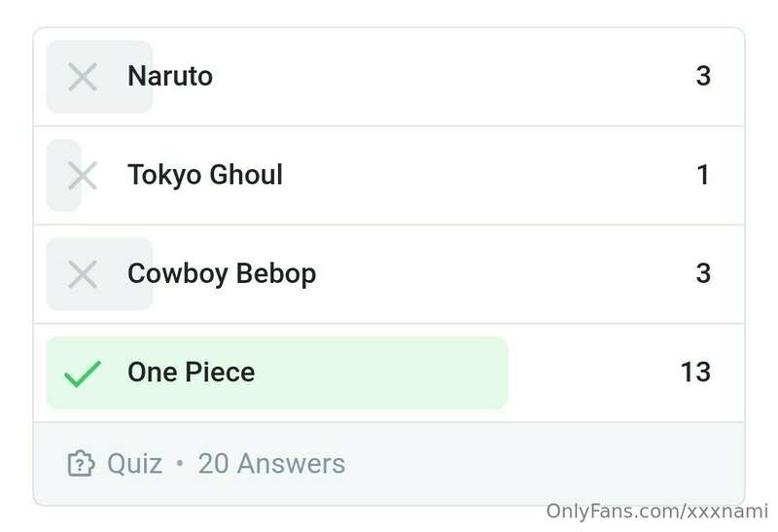Click the X icon beside Cowboy Bebop
Image resolution: width=778 pixels, height=532 pixels.
point(83,274)
